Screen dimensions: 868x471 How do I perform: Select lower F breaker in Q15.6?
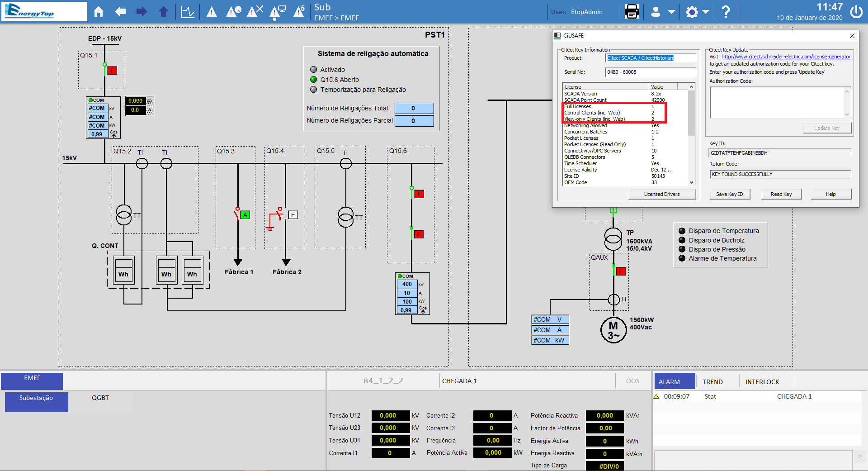[x=419, y=234]
